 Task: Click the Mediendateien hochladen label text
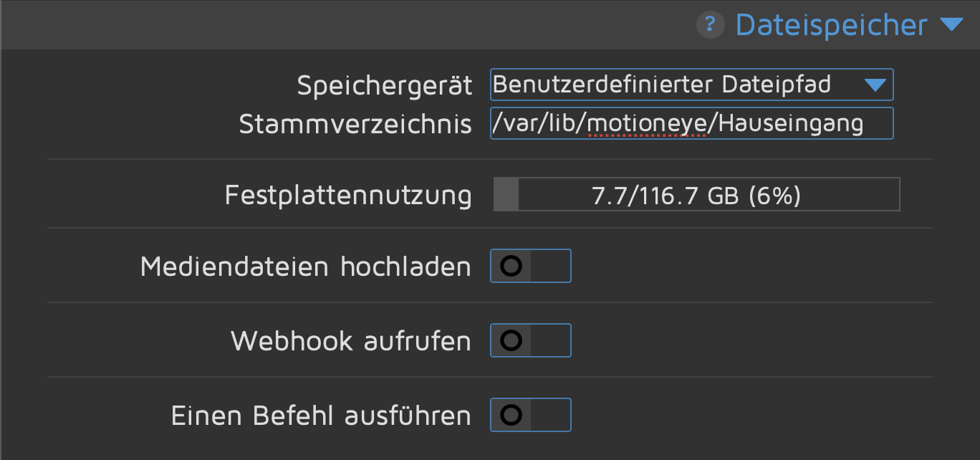[306, 267]
